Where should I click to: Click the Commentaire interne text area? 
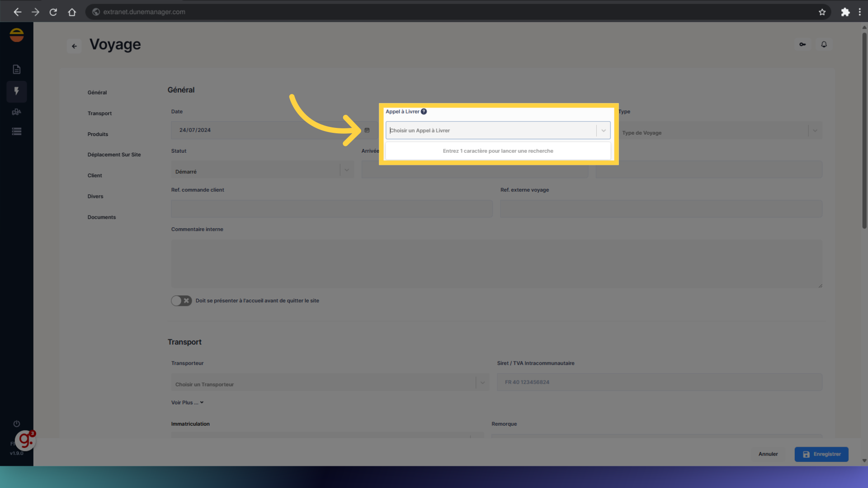[x=496, y=263]
